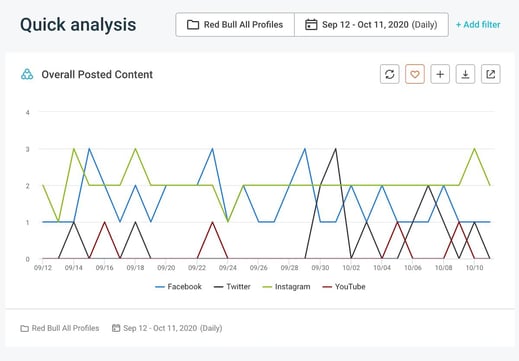Download the Overall Posted Content chart
This screenshot has width=519, height=361.
465,74
